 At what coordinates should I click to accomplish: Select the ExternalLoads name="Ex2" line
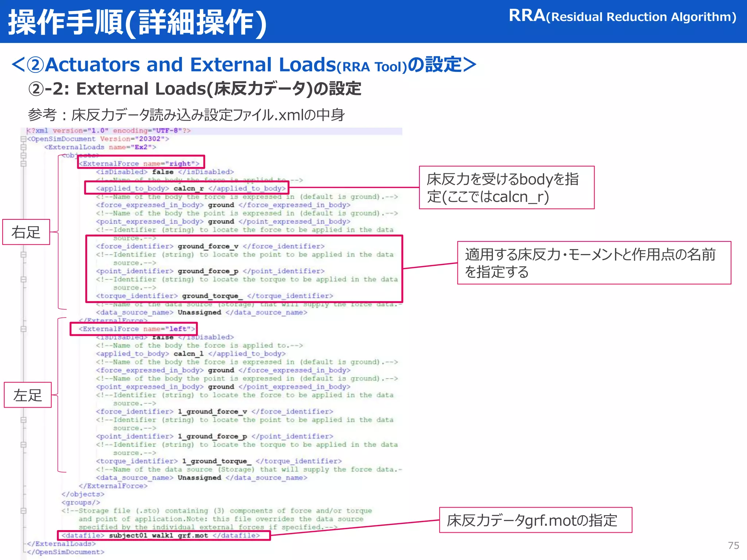click(100, 147)
